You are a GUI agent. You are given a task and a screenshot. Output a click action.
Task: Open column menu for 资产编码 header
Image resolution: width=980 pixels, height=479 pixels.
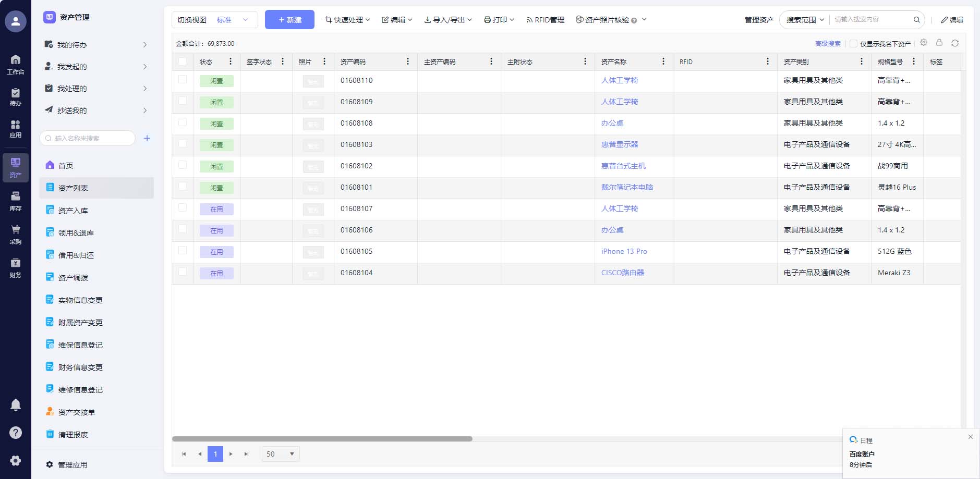pos(408,62)
